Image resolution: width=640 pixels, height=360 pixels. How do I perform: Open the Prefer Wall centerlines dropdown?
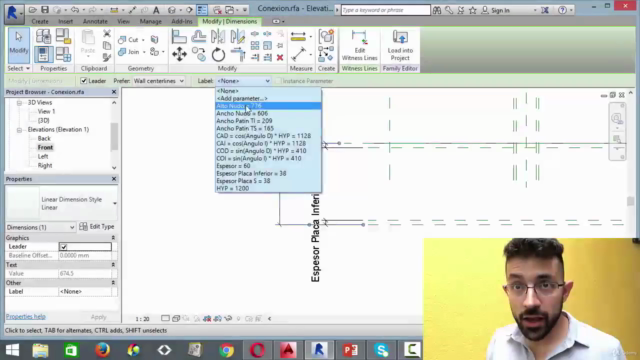[158, 81]
